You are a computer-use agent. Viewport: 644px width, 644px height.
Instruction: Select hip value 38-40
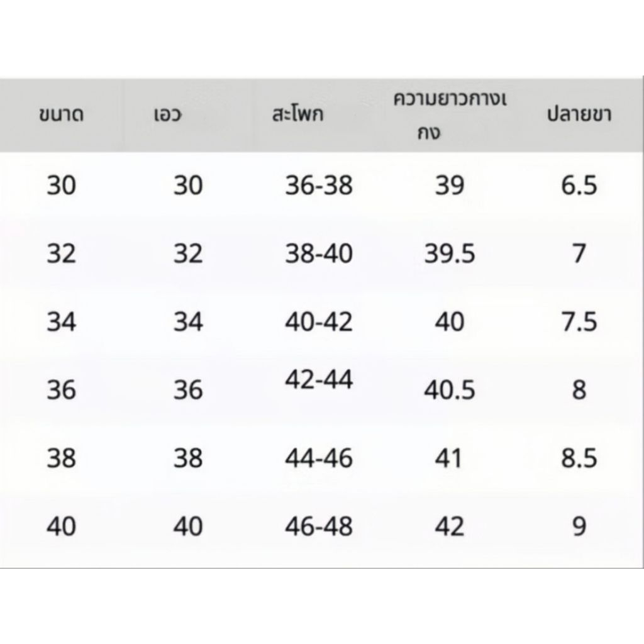point(319,253)
